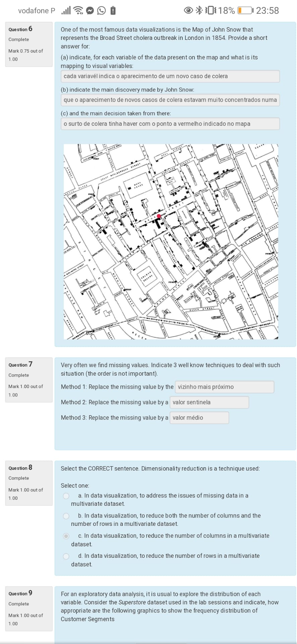Viewport: 297px width, 644px height.
Task: Click the Method 3 'valor médio' field
Action: [x=199, y=418]
